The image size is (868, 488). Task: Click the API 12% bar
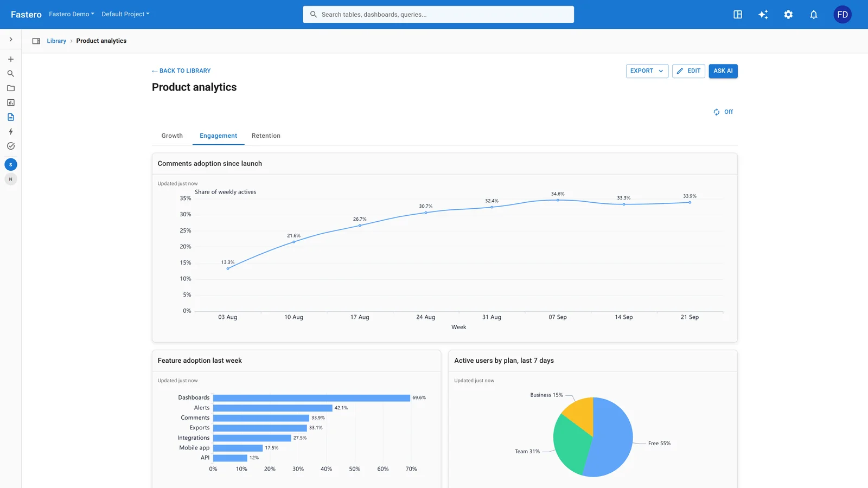(x=230, y=458)
